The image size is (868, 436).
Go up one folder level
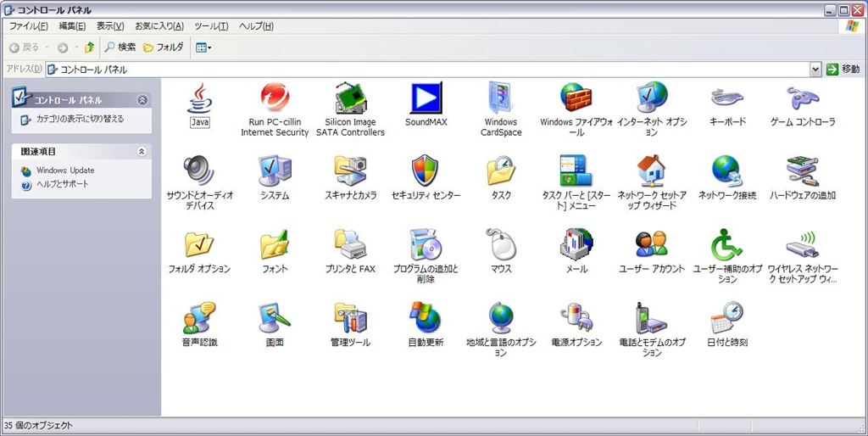89,48
